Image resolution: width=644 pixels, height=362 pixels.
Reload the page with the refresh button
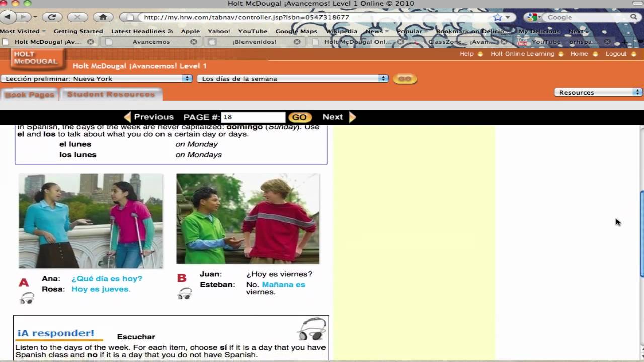(x=52, y=17)
